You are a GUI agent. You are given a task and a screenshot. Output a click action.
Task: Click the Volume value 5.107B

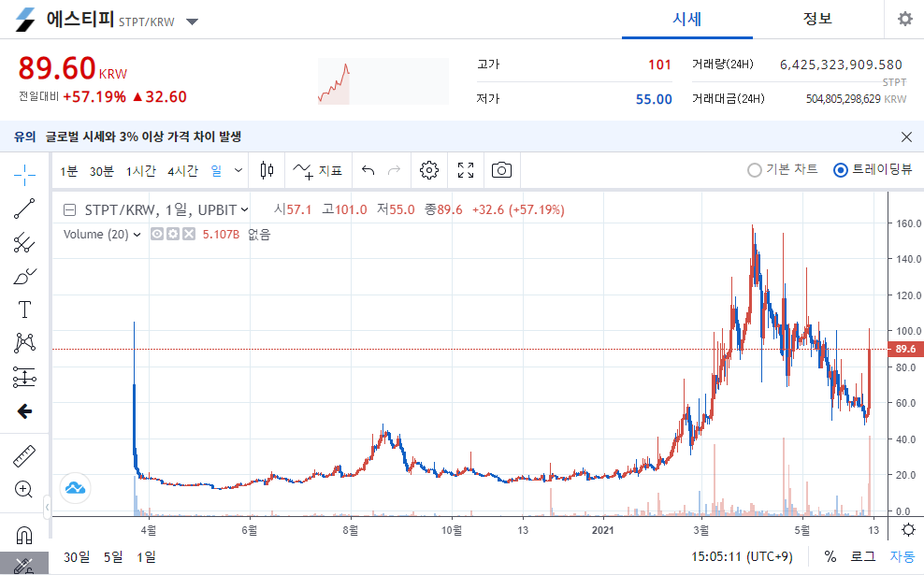(x=221, y=235)
